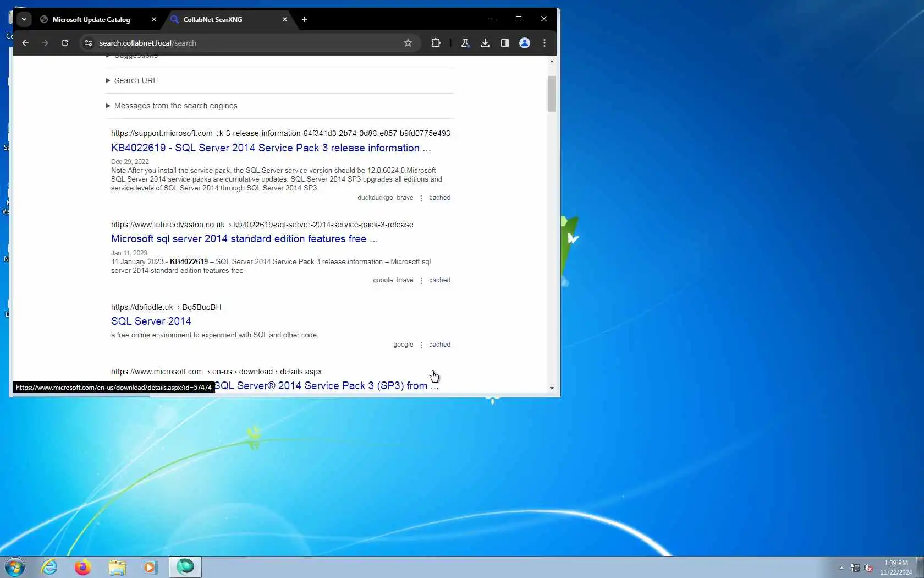View site information icon in address bar
The width and height of the screenshot is (924, 578).
point(88,43)
